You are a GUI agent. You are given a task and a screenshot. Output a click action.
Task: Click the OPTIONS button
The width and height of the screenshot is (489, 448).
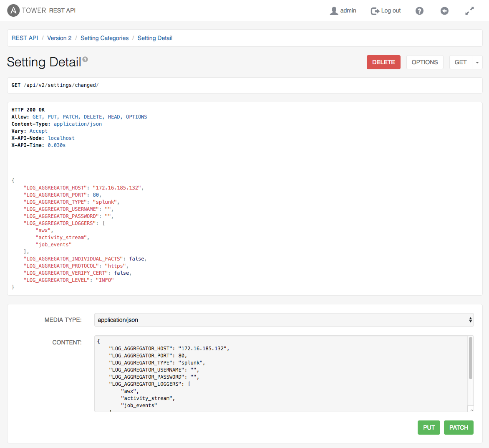424,62
